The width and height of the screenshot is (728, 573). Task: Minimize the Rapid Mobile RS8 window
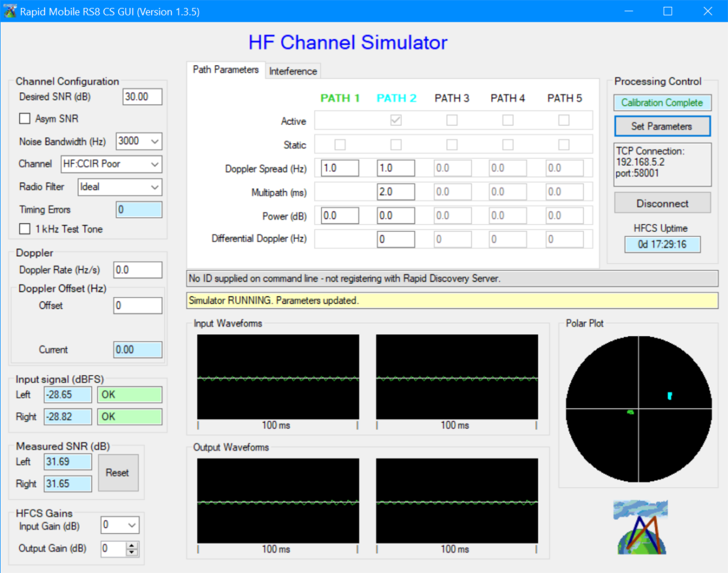click(628, 11)
